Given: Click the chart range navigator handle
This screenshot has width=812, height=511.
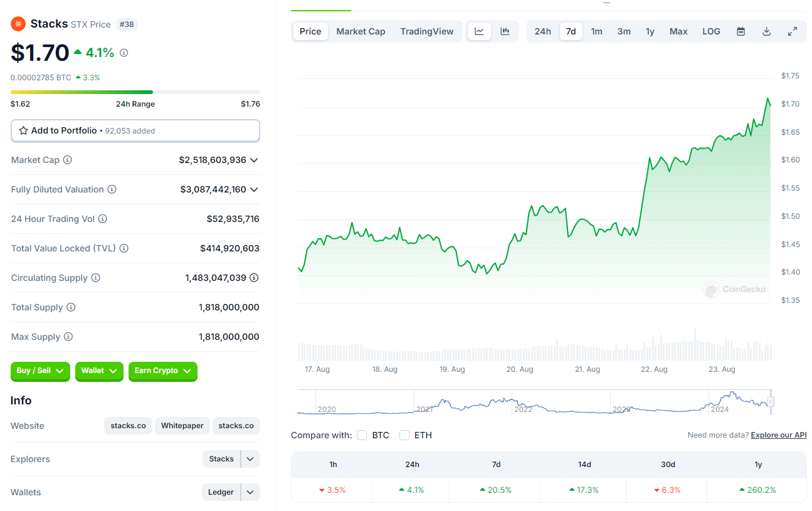Looking at the screenshot, I should pos(771,403).
